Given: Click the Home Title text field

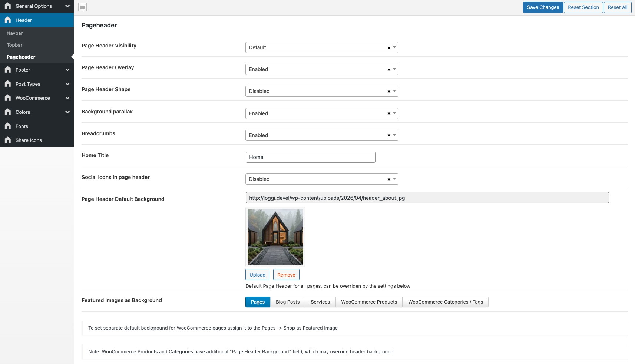Looking at the screenshot, I should (x=310, y=157).
